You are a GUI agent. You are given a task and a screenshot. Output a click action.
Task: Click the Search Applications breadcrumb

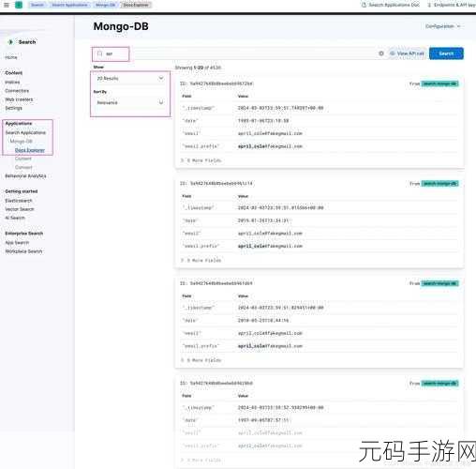[x=69, y=5]
